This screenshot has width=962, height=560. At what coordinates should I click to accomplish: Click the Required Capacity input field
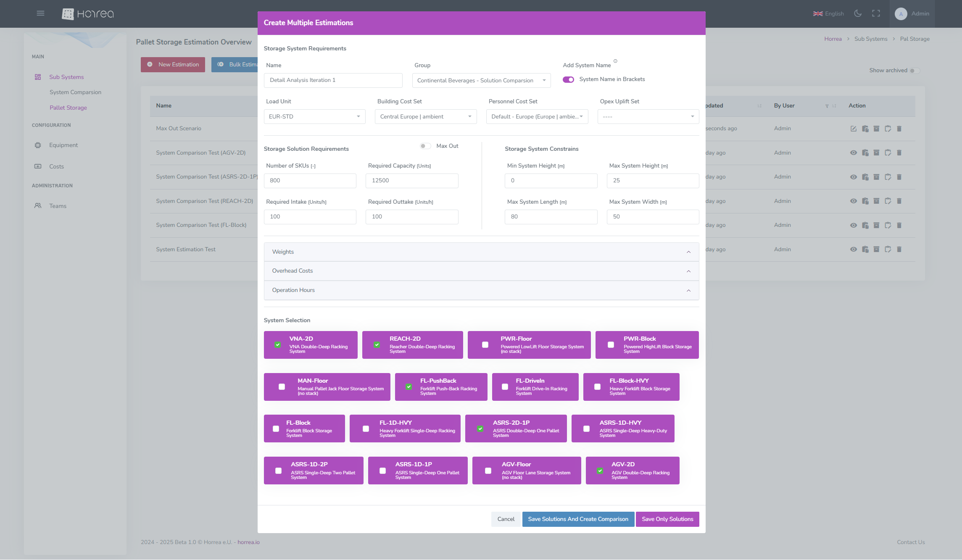(412, 181)
